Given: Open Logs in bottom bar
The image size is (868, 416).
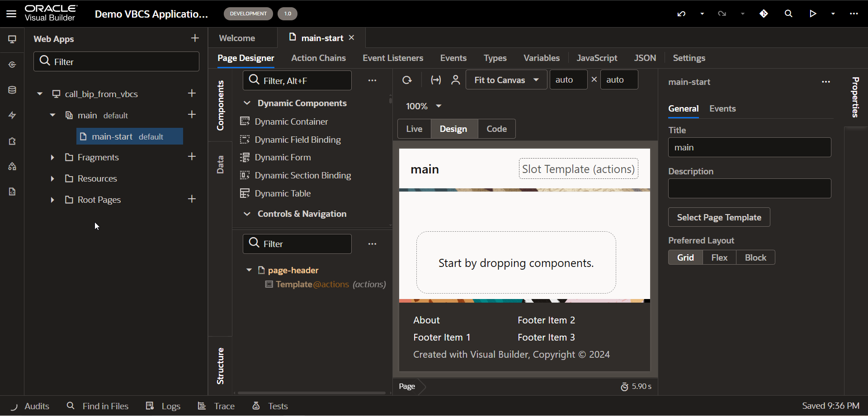Looking at the screenshot, I should [163, 406].
